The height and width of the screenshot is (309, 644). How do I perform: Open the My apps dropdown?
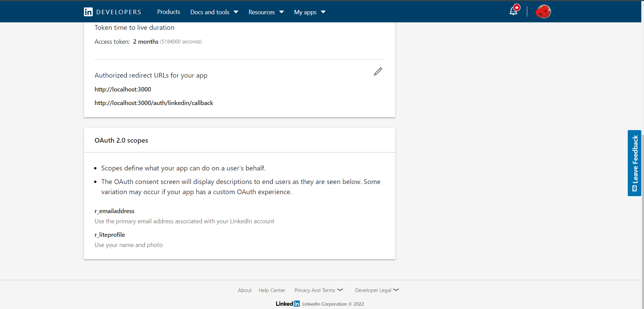310,12
